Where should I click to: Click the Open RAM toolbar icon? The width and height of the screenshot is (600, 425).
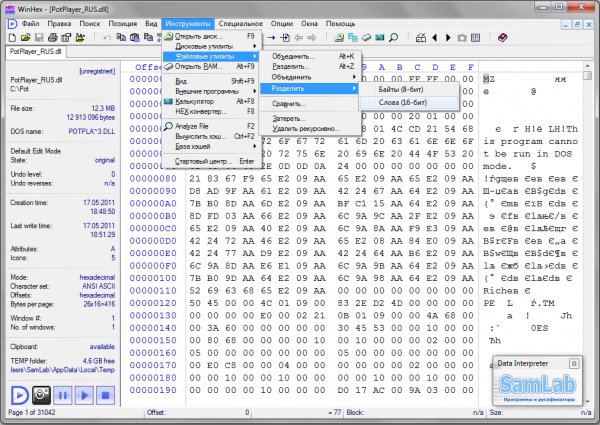click(x=367, y=37)
